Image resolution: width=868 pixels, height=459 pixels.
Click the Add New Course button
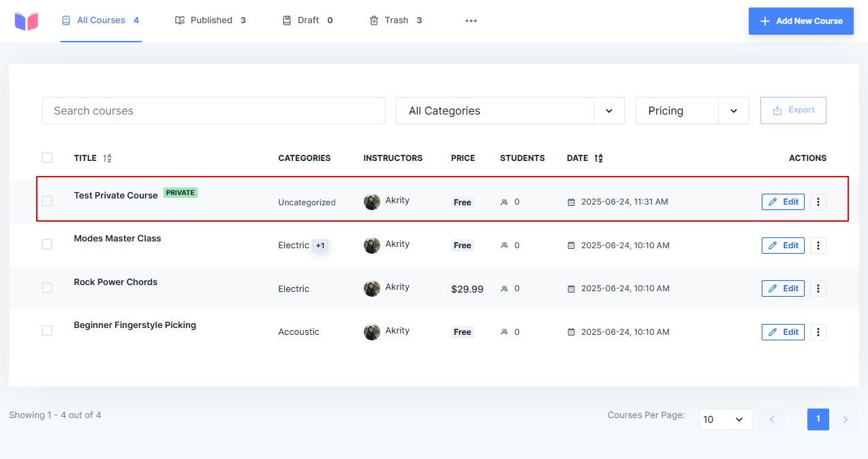point(801,21)
